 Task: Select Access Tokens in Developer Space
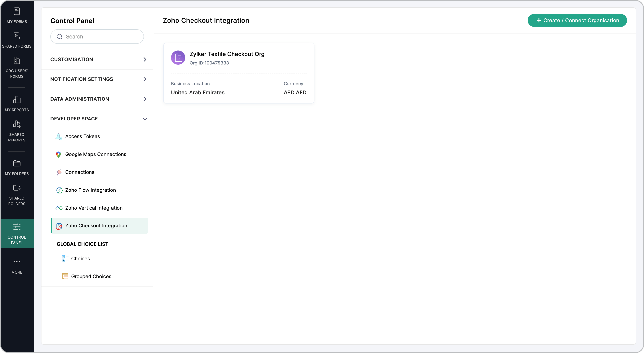click(x=82, y=136)
